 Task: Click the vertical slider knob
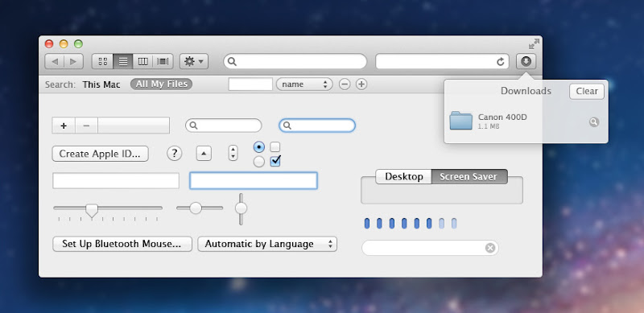241,208
